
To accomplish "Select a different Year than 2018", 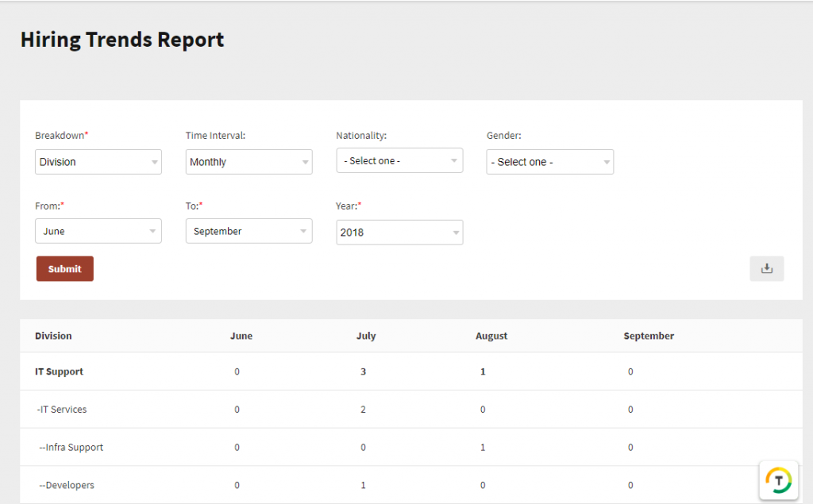I will click(x=399, y=233).
